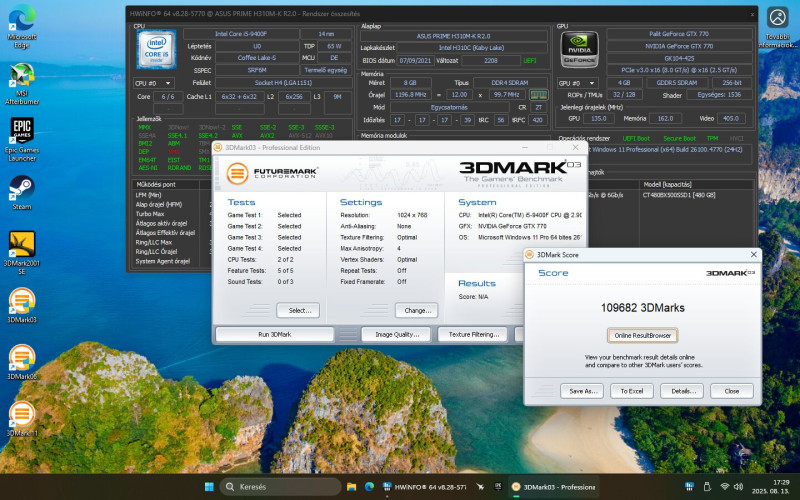800x500 pixels.
Task: Open the top-right desktop info icon
Action: (x=778, y=27)
